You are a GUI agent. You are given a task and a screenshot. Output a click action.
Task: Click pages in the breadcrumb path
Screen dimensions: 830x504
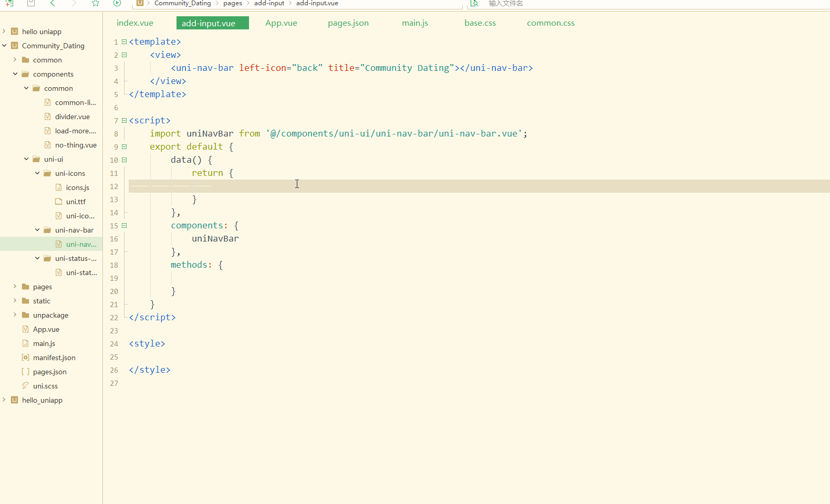(x=233, y=3)
